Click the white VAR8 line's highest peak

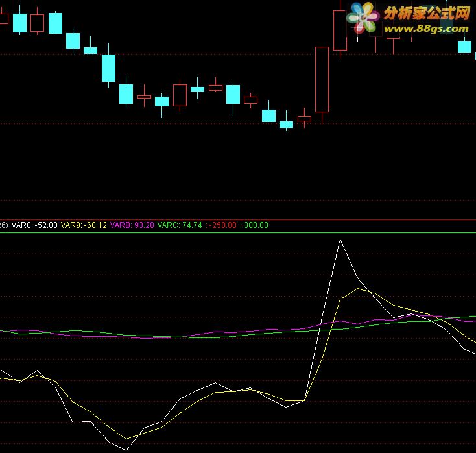click(x=340, y=239)
